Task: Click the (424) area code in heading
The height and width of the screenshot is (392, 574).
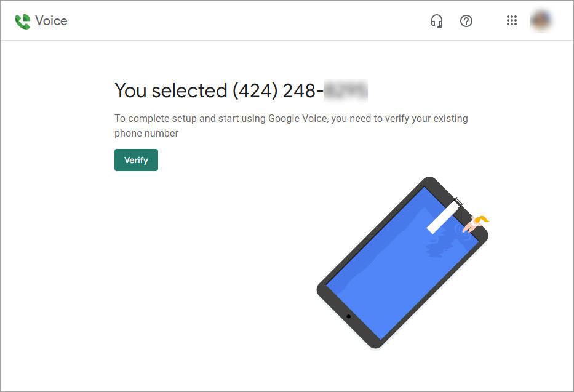Action: 255,90
